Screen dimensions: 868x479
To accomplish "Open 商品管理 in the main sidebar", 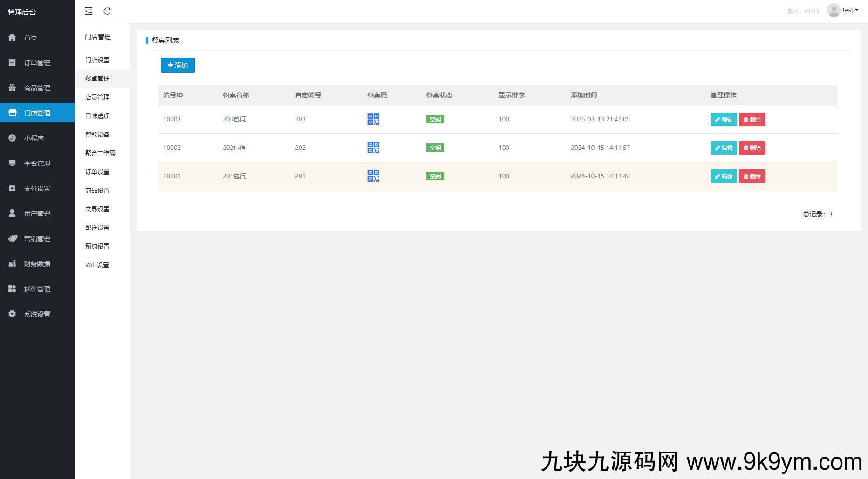I will [37, 88].
